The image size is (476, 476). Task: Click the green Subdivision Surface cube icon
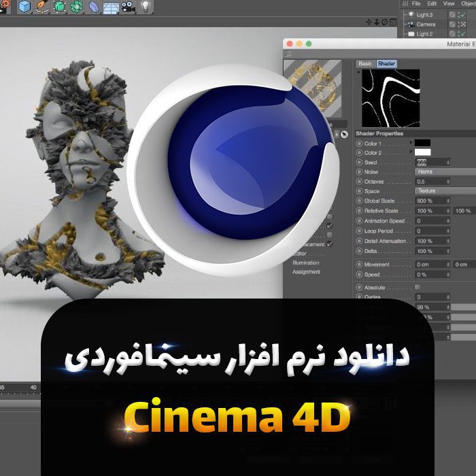tap(59, 7)
